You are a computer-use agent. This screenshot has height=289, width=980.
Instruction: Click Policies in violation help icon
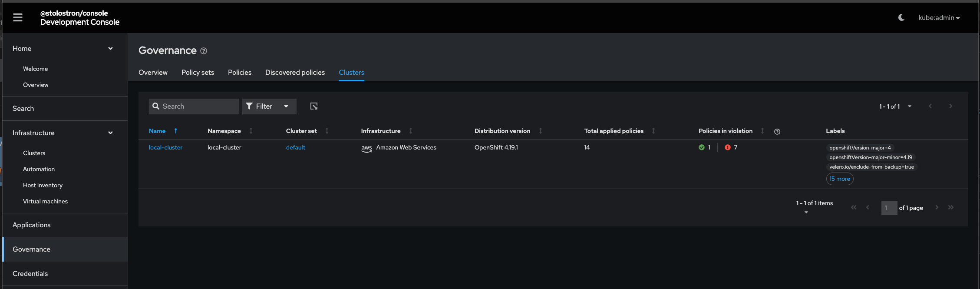(x=777, y=132)
